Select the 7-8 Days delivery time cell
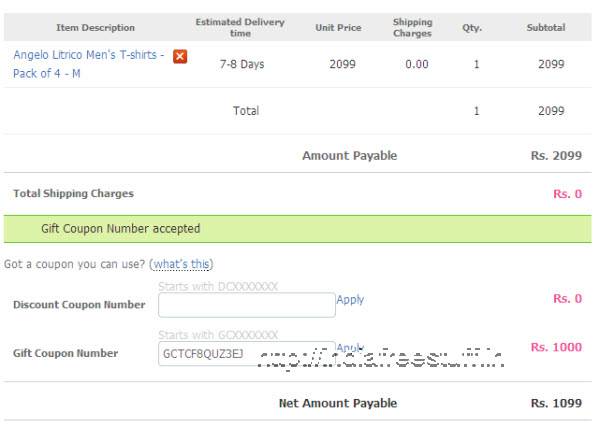The height and width of the screenshot is (425, 600). pos(242,64)
